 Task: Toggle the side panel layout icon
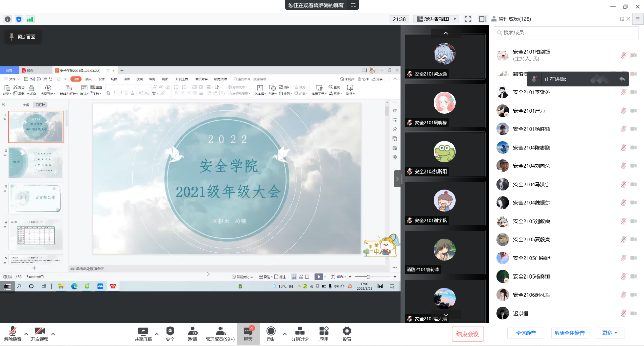pyautogui.click(x=482, y=19)
